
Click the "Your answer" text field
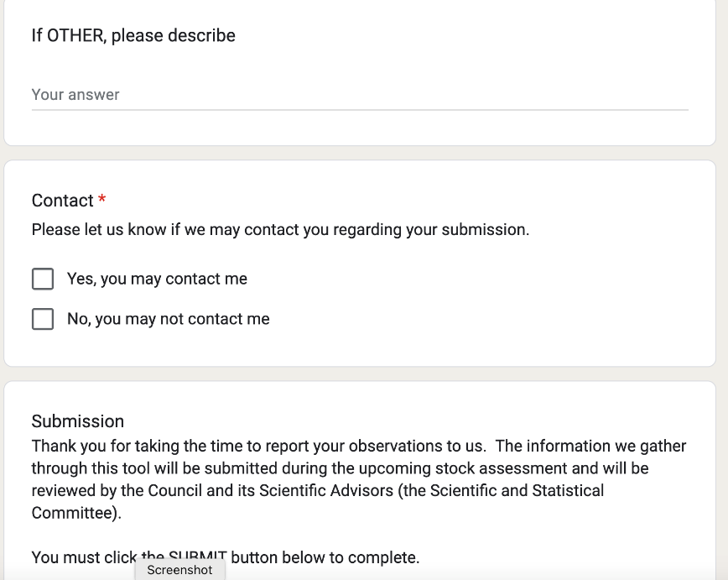[359, 95]
